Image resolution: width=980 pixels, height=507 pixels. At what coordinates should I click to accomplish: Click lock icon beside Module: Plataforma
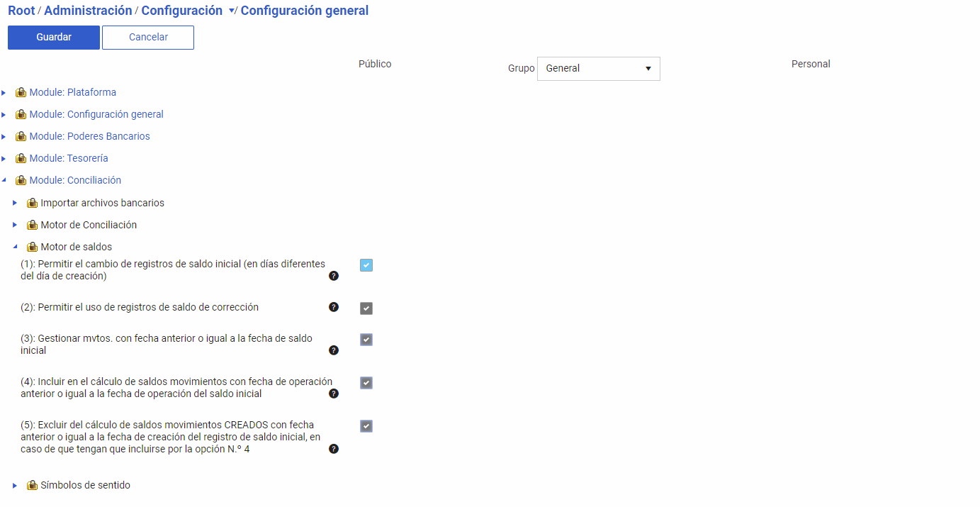point(21,92)
